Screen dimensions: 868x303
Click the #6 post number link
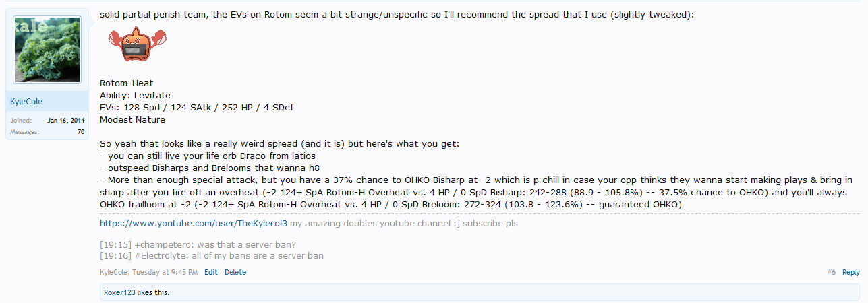point(832,273)
